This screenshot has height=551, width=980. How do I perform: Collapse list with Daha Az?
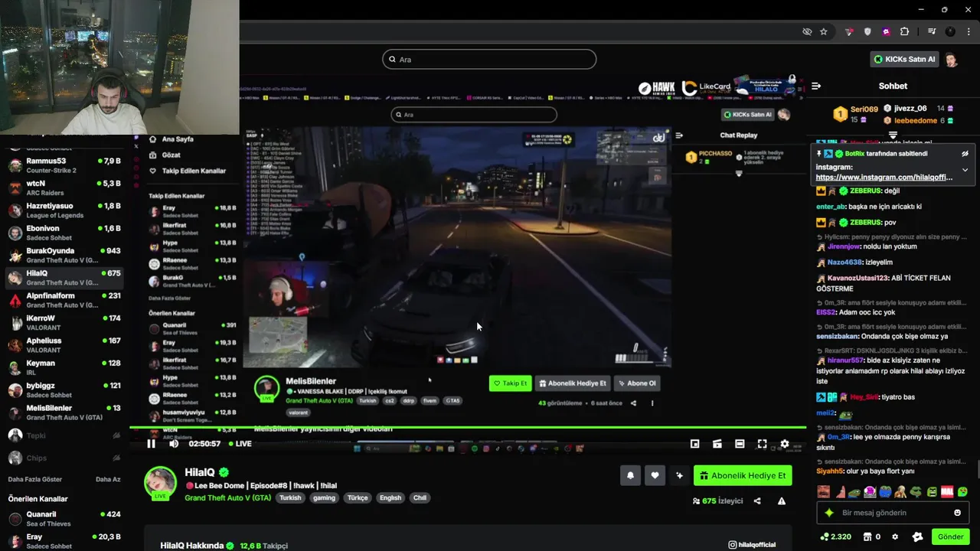click(108, 479)
